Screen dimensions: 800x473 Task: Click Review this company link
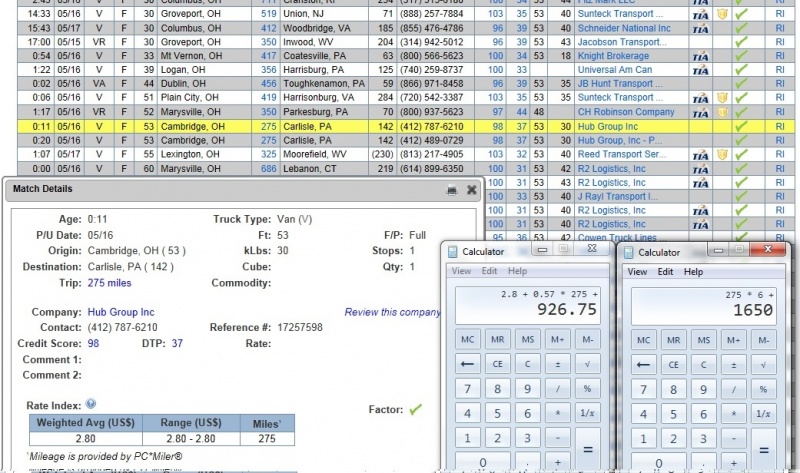point(392,312)
